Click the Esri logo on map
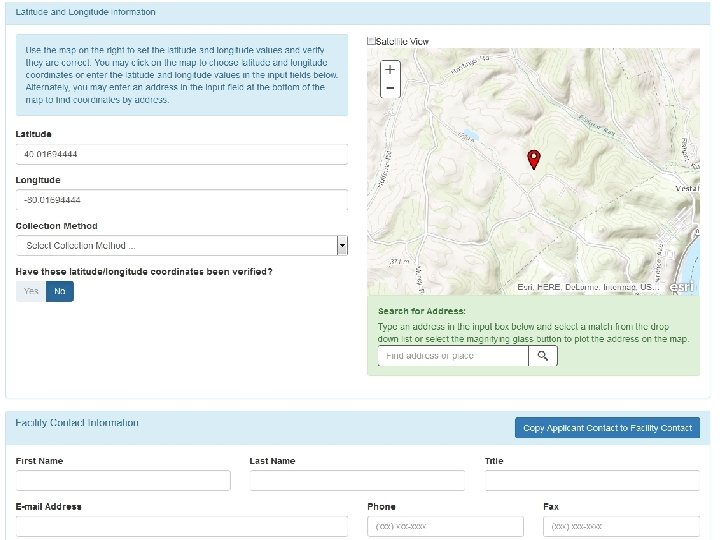The image size is (720, 540). coord(681,286)
